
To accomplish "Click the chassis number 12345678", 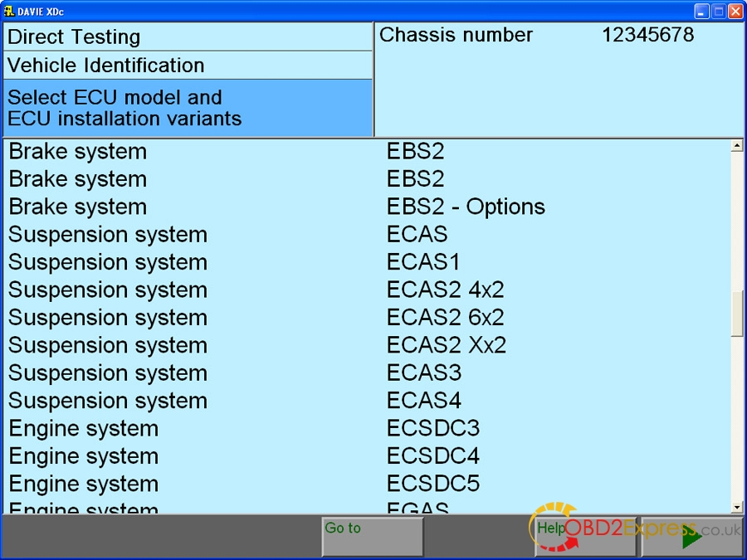I will [x=648, y=35].
